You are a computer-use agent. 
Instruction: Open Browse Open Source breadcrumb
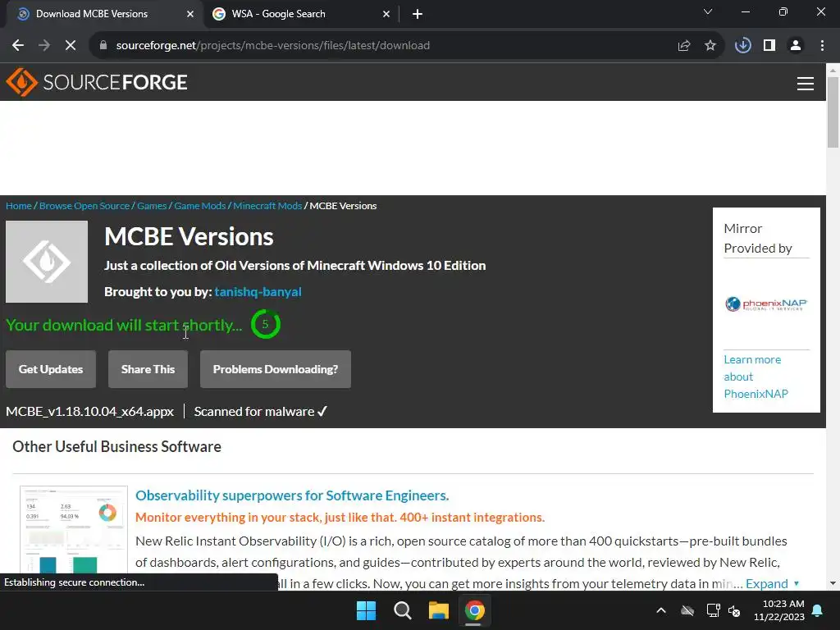click(x=84, y=206)
